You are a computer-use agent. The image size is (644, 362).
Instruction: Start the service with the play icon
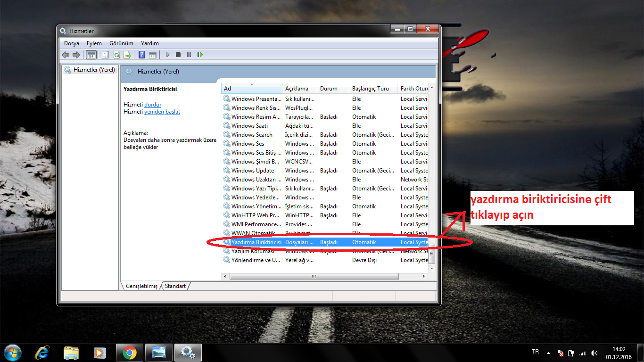pyautogui.click(x=167, y=55)
